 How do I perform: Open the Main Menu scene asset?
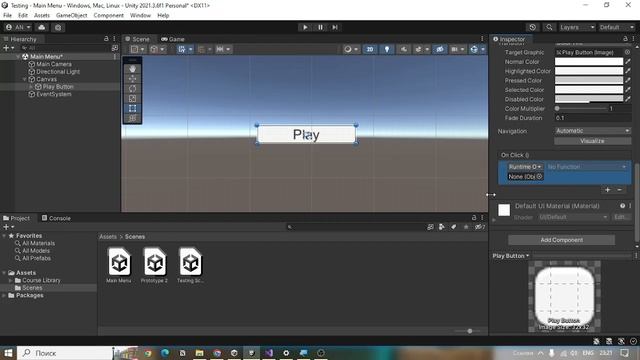[119, 265]
